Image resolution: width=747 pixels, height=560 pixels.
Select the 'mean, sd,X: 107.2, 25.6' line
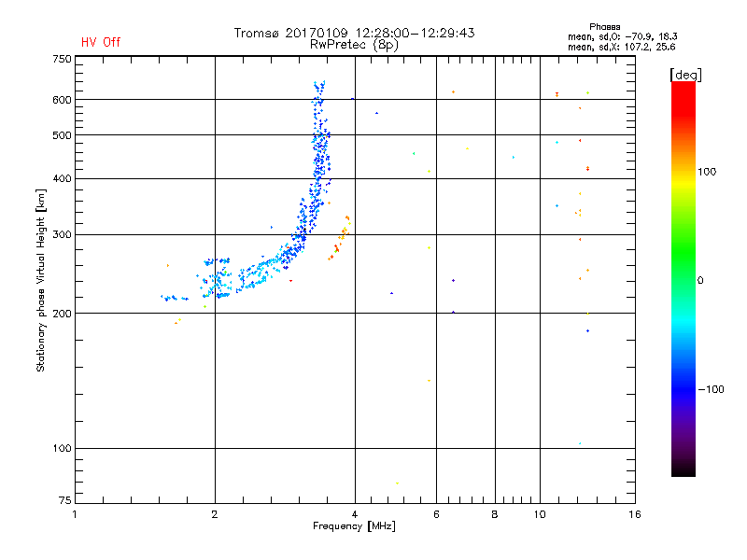point(621,47)
